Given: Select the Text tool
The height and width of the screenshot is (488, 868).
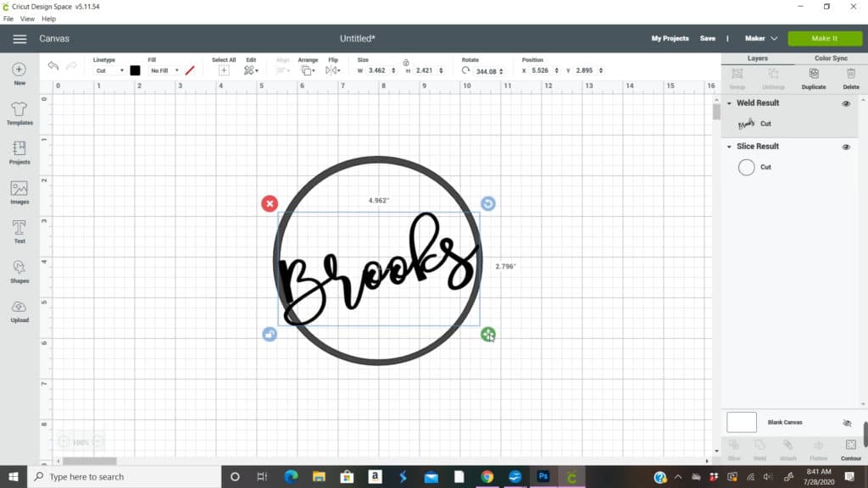Looking at the screenshot, I should click(x=19, y=232).
